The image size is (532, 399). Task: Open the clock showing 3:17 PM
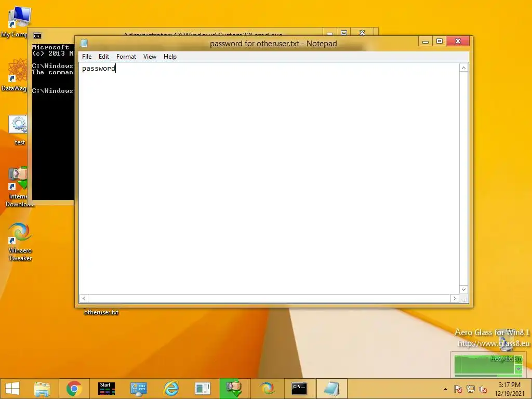point(509,389)
